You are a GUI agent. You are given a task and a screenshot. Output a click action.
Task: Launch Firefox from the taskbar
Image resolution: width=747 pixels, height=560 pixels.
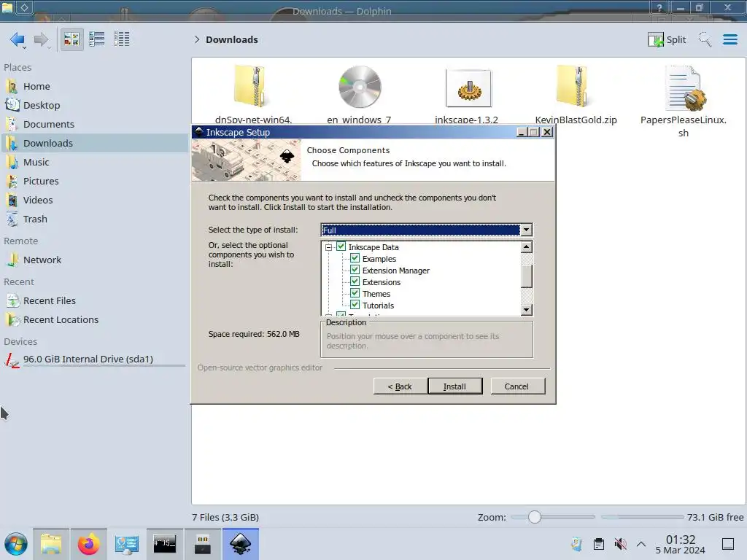click(x=88, y=544)
